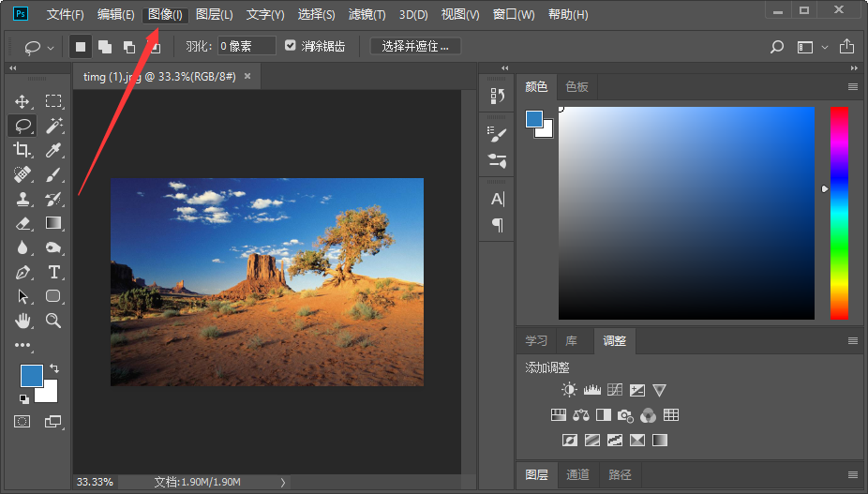This screenshot has height=494, width=868.
Task: Open the 图像(I) menu
Action: click(165, 15)
